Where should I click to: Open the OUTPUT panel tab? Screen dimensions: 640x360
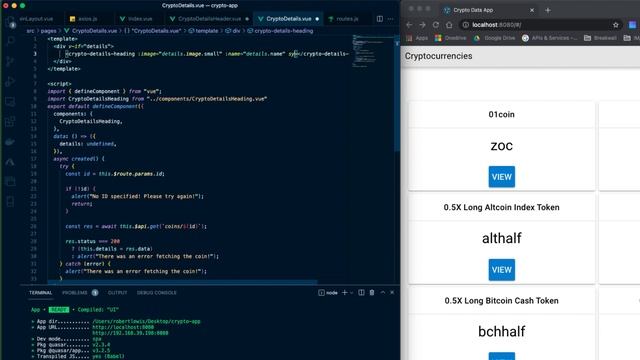tap(118, 293)
